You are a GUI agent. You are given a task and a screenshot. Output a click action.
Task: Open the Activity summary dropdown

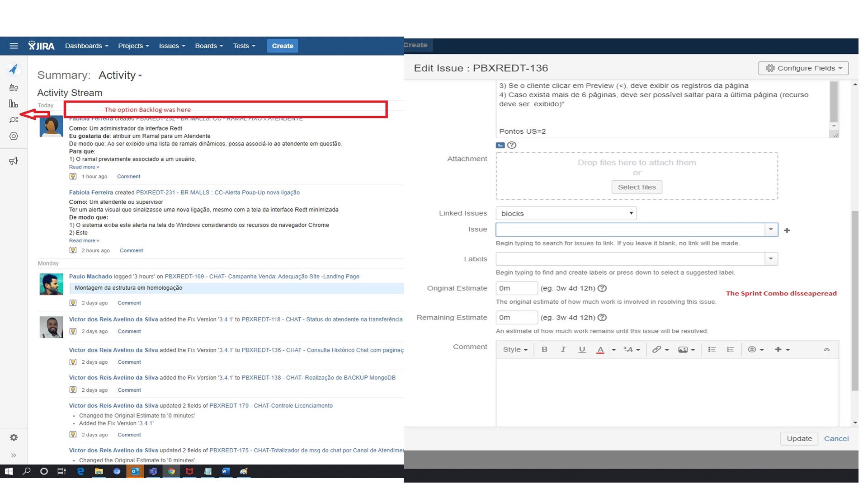(x=120, y=75)
